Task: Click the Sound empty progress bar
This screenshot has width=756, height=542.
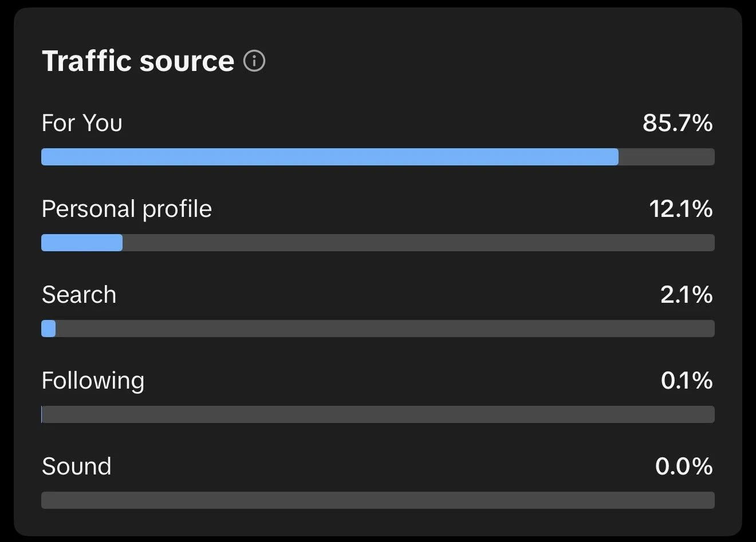Action: pyautogui.click(x=378, y=500)
